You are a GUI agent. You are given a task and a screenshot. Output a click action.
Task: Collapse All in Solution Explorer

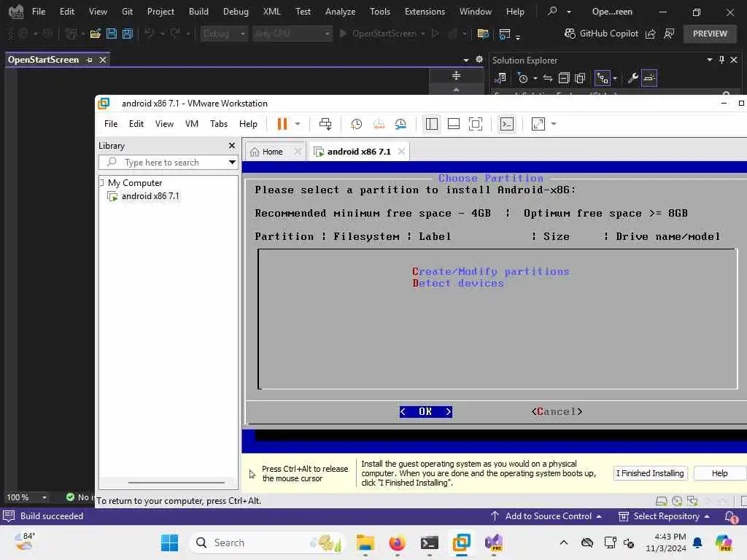tap(564, 78)
